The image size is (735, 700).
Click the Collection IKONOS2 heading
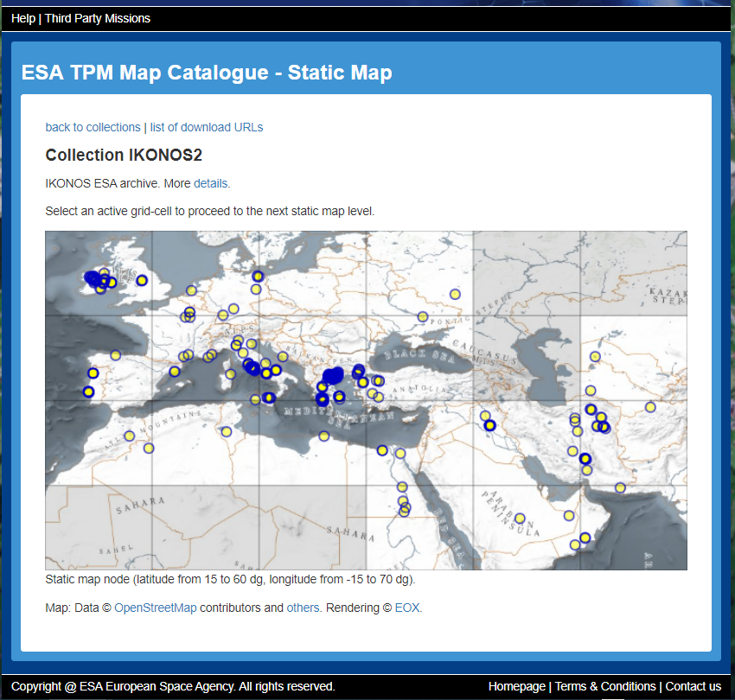coord(124,155)
